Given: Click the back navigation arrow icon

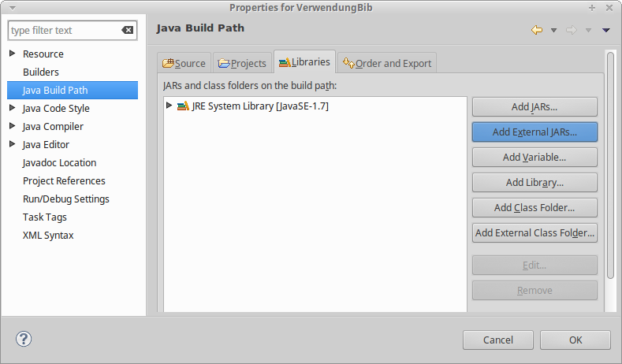Looking at the screenshot, I should [537, 30].
